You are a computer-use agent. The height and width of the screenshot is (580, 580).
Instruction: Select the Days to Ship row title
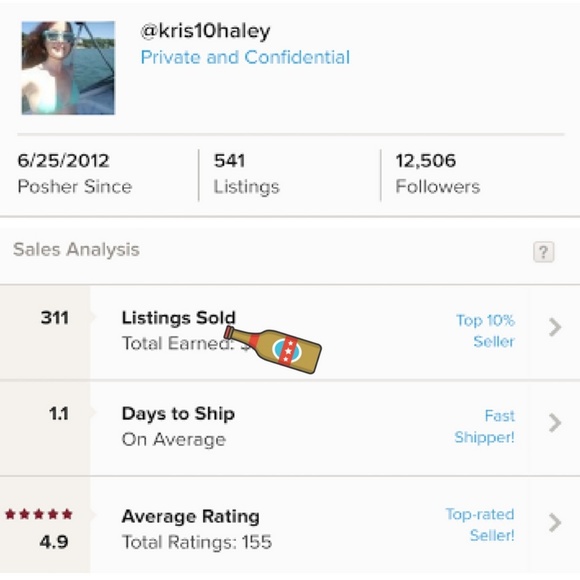pos(178,414)
